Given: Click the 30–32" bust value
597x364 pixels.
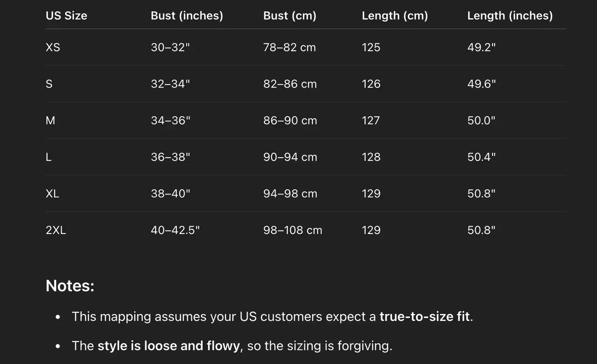Looking at the screenshot, I should (170, 47).
